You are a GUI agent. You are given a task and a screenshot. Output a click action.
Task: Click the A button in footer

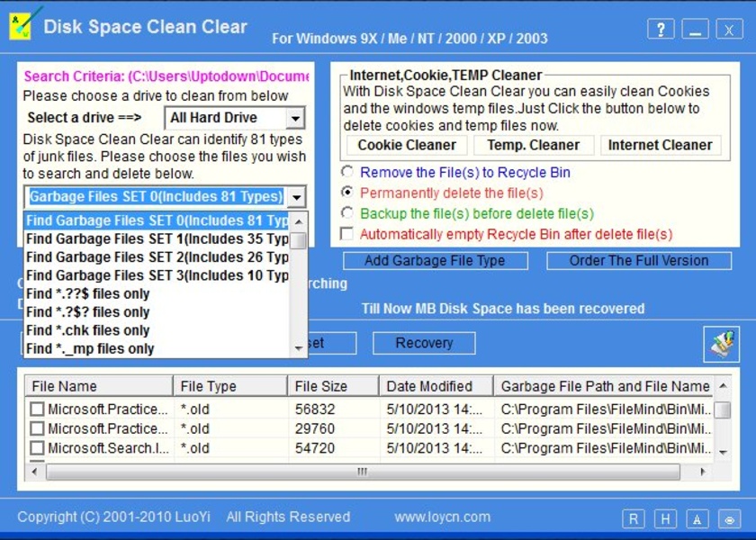(697, 519)
